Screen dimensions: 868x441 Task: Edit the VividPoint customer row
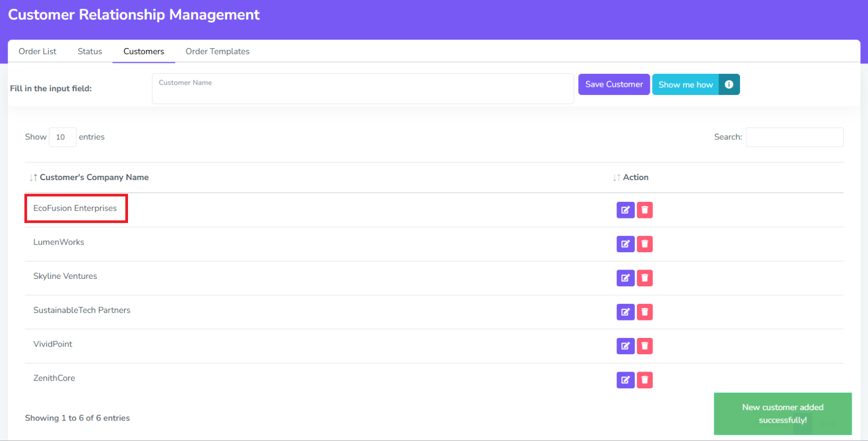(625, 346)
